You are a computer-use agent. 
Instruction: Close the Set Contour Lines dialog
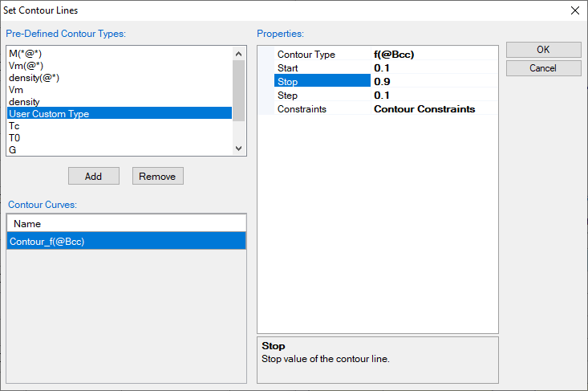(x=574, y=10)
